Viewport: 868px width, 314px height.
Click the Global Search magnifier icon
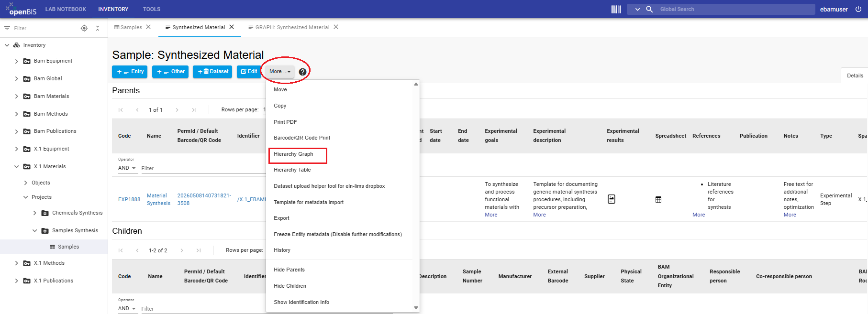[x=649, y=9]
